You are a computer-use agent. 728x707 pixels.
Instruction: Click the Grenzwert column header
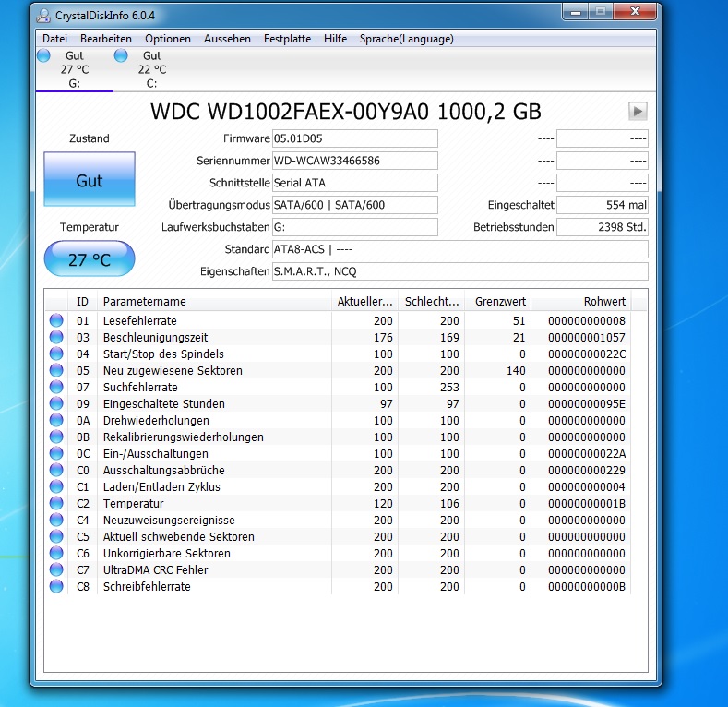497,302
